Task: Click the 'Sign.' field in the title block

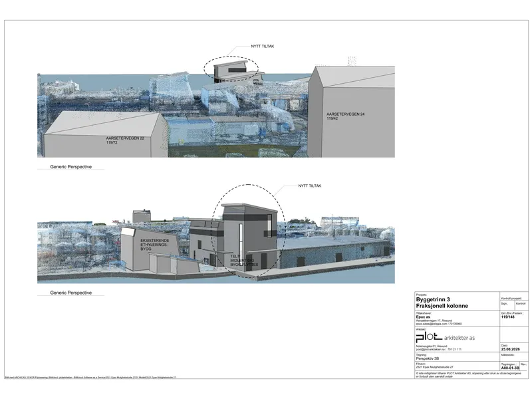Action: tap(504, 304)
